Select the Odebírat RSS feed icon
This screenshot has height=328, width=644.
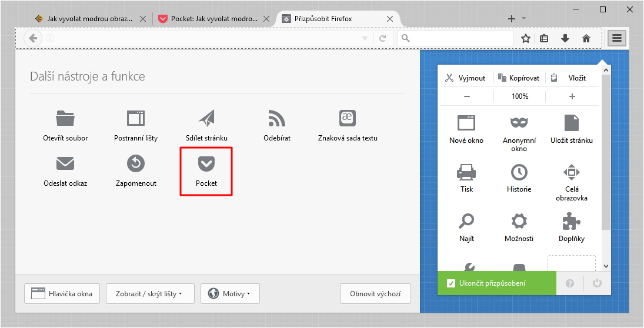tap(277, 118)
